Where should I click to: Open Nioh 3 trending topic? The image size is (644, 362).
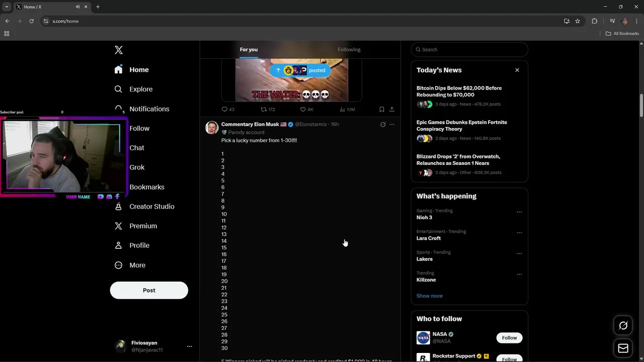pos(424,218)
